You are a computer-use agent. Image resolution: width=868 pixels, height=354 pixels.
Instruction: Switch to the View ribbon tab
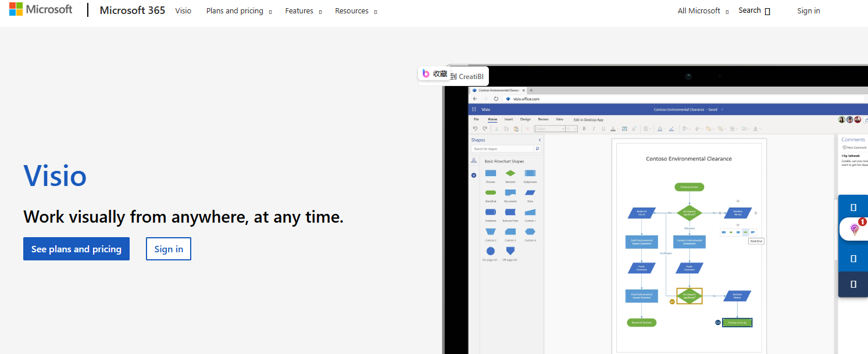[560, 119]
